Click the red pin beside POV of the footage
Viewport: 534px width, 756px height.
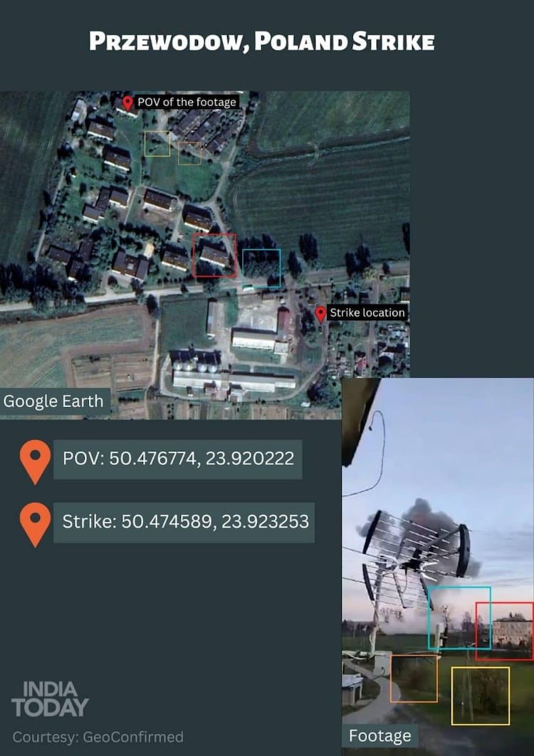(x=127, y=103)
